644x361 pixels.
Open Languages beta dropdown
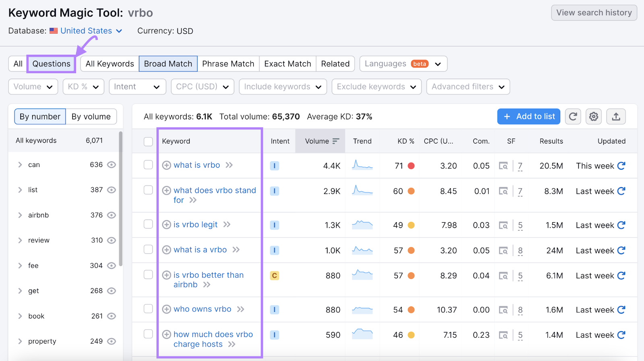[403, 64]
